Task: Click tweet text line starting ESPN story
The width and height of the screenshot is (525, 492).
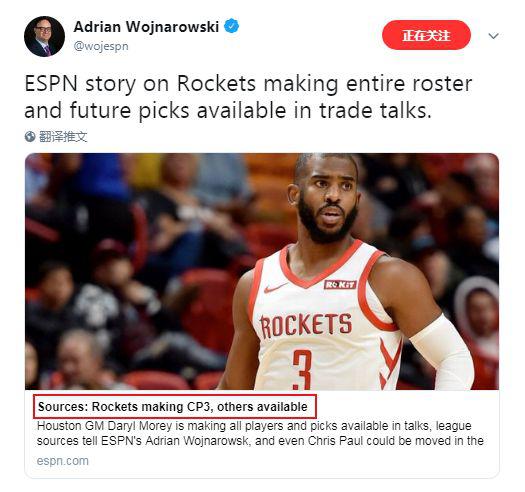Action: (x=248, y=83)
